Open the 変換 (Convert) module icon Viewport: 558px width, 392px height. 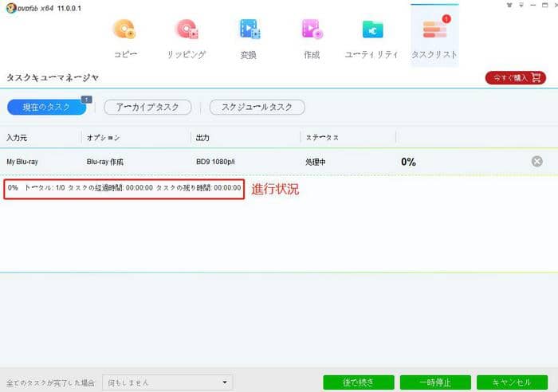click(249, 30)
